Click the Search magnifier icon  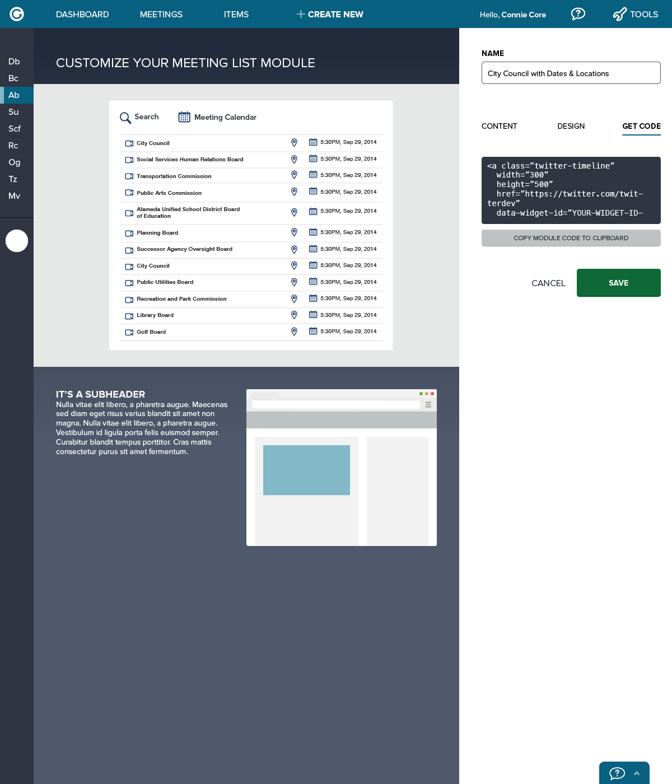tap(125, 118)
